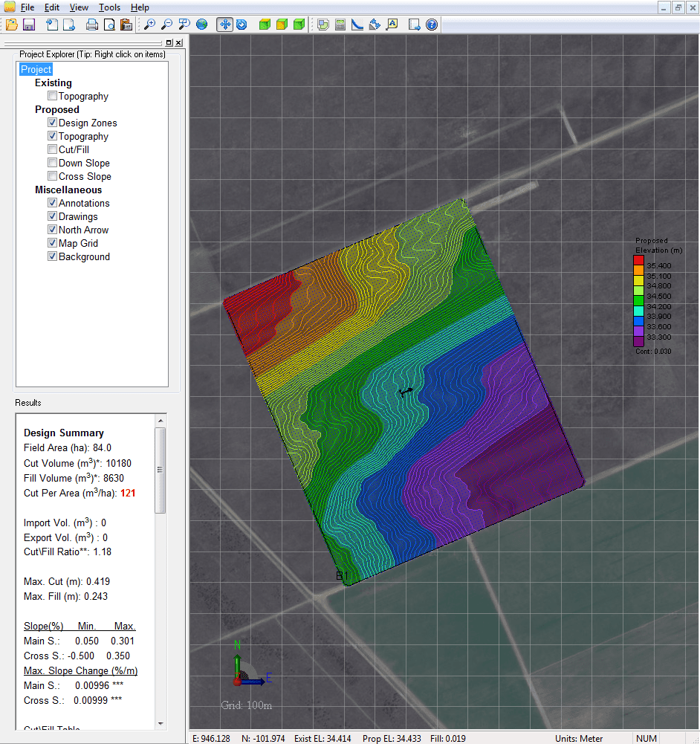Click the Open project folder icon
700x744 pixels.
[x=10, y=25]
